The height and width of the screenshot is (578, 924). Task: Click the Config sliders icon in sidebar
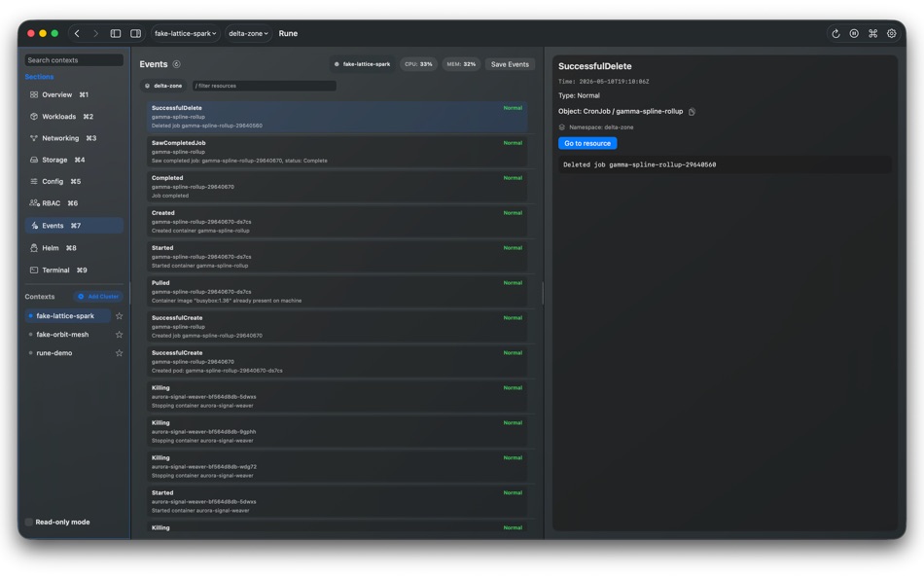click(34, 182)
